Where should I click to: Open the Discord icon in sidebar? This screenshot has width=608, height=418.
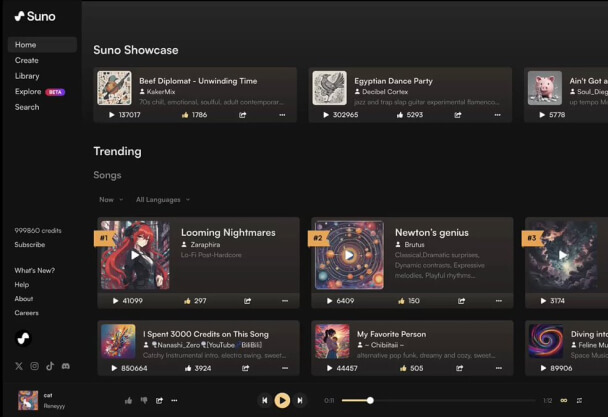[66, 367]
